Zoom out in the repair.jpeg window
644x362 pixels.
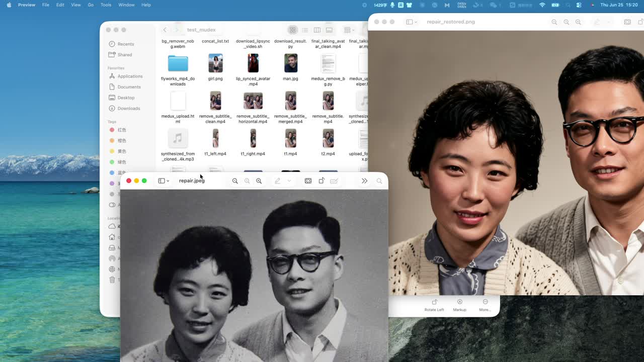(x=235, y=180)
